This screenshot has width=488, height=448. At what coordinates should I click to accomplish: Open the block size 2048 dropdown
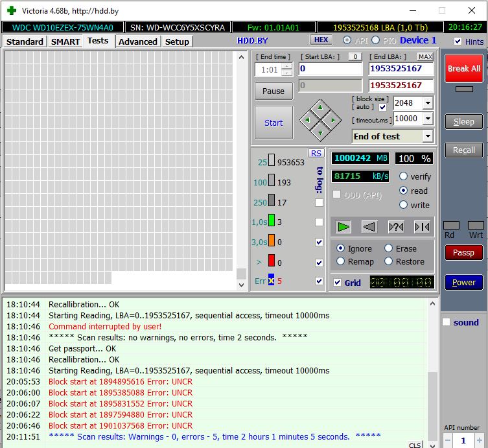(428, 102)
